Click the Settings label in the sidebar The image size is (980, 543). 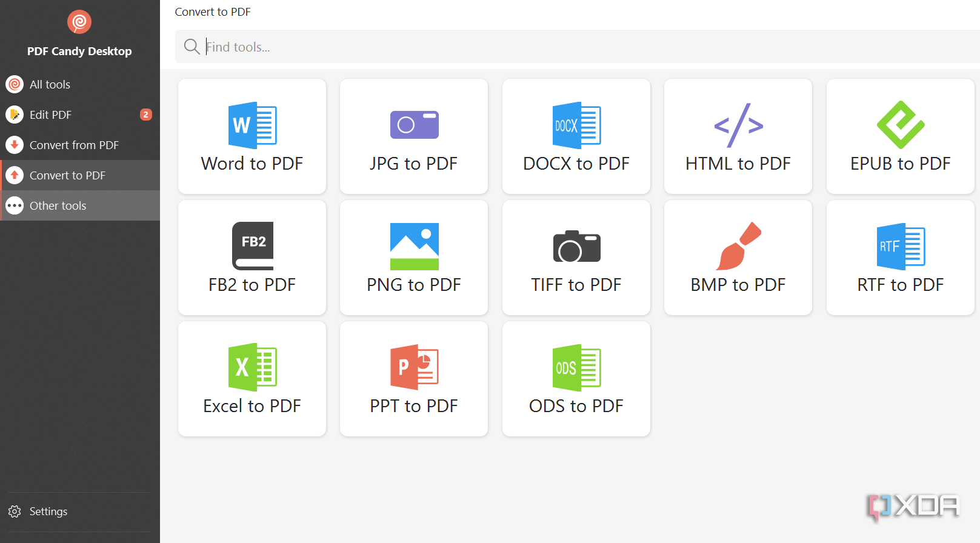click(x=48, y=511)
